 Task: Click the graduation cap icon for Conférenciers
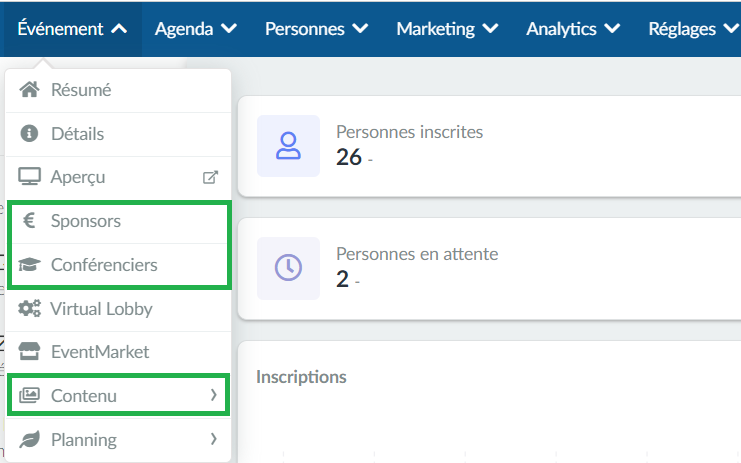(x=29, y=265)
